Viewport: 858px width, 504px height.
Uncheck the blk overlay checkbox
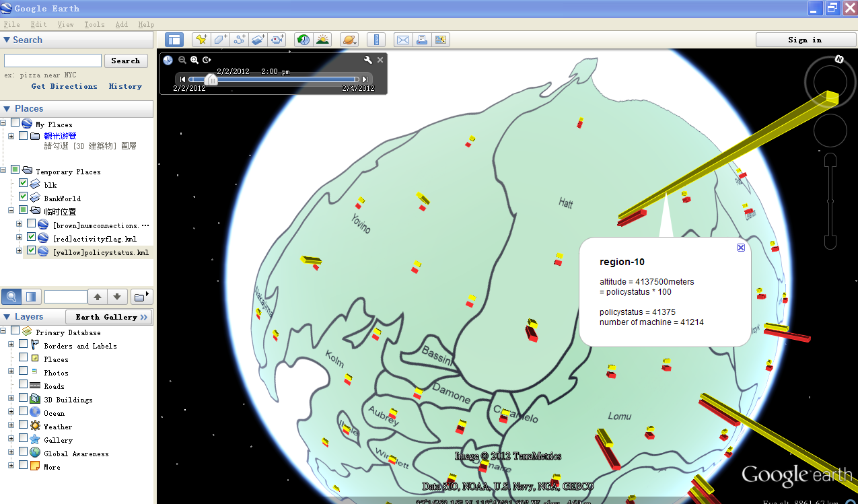click(x=24, y=183)
